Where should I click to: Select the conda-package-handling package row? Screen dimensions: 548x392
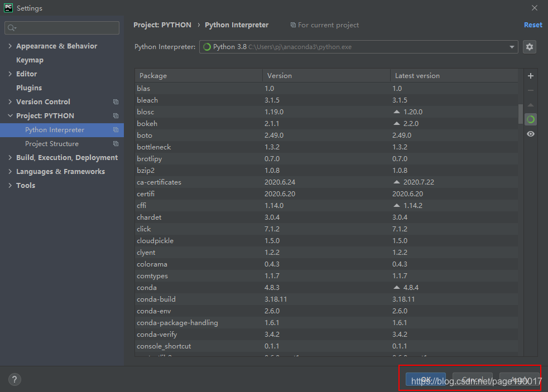click(326, 323)
